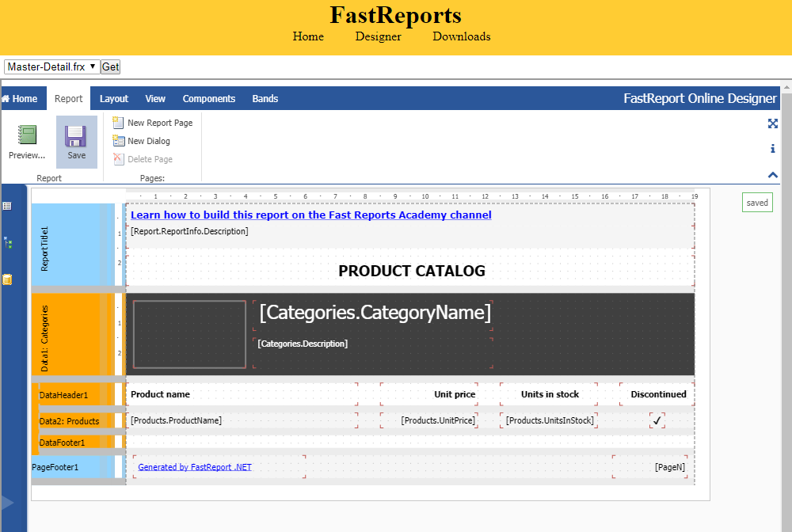Open the report tree icon in left sidebar
792x532 pixels.
pos(8,243)
